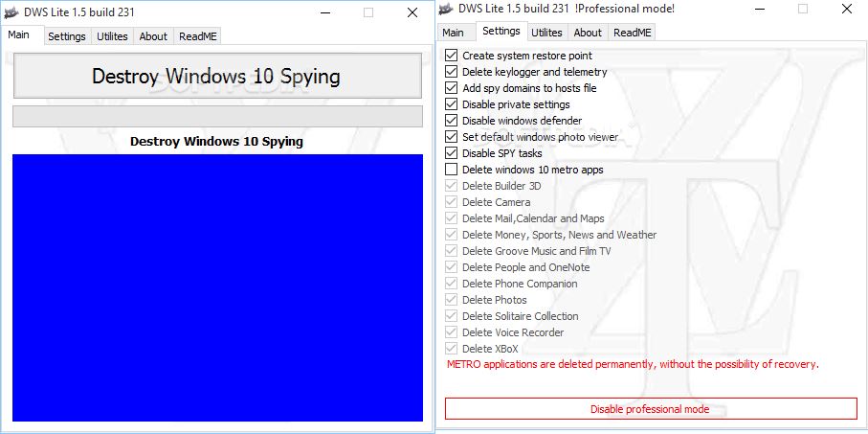Toggle Disable windows defender checkbox
868x434 pixels.
click(452, 121)
